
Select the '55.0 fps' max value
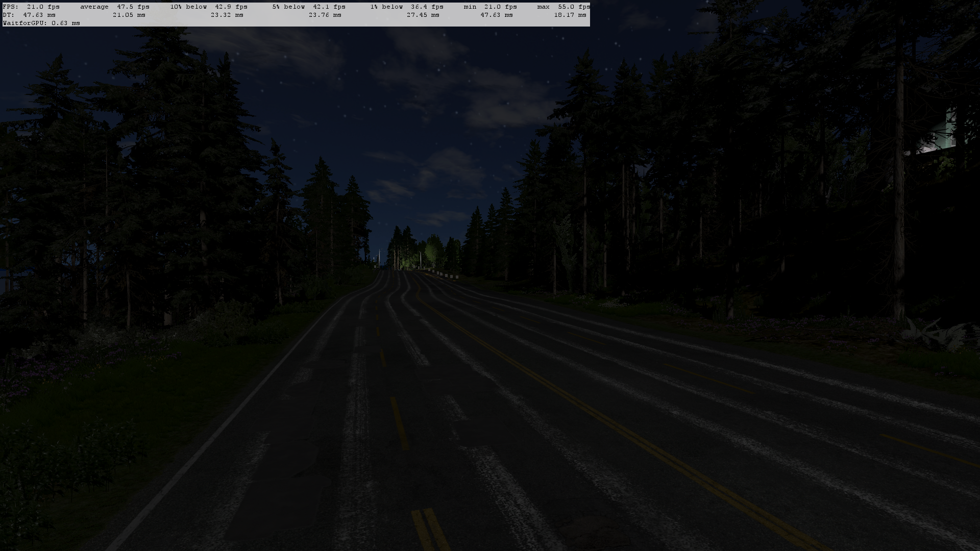click(x=574, y=7)
